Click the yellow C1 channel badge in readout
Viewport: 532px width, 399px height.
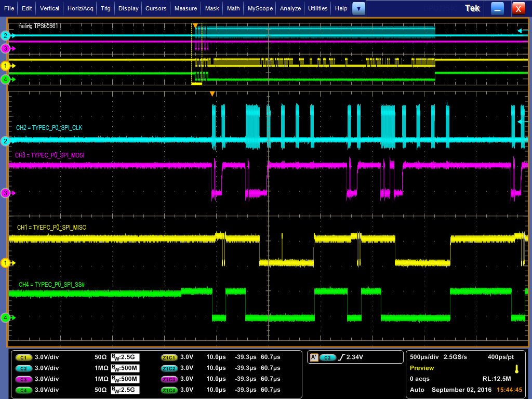pyautogui.click(x=23, y=357)
